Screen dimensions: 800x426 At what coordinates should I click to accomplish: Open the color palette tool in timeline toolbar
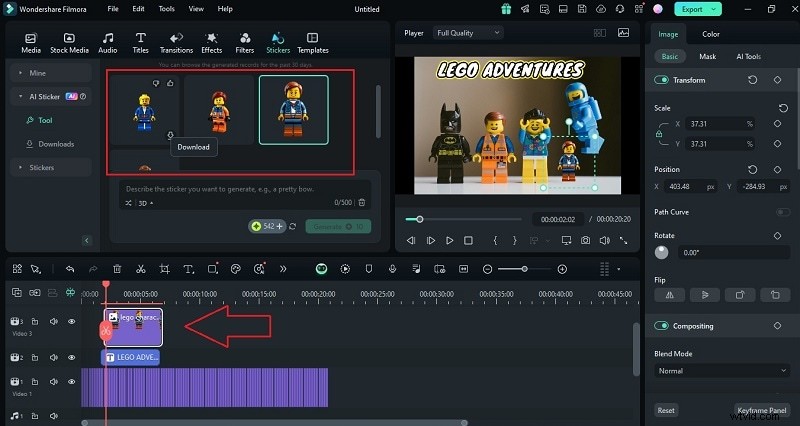235,269
